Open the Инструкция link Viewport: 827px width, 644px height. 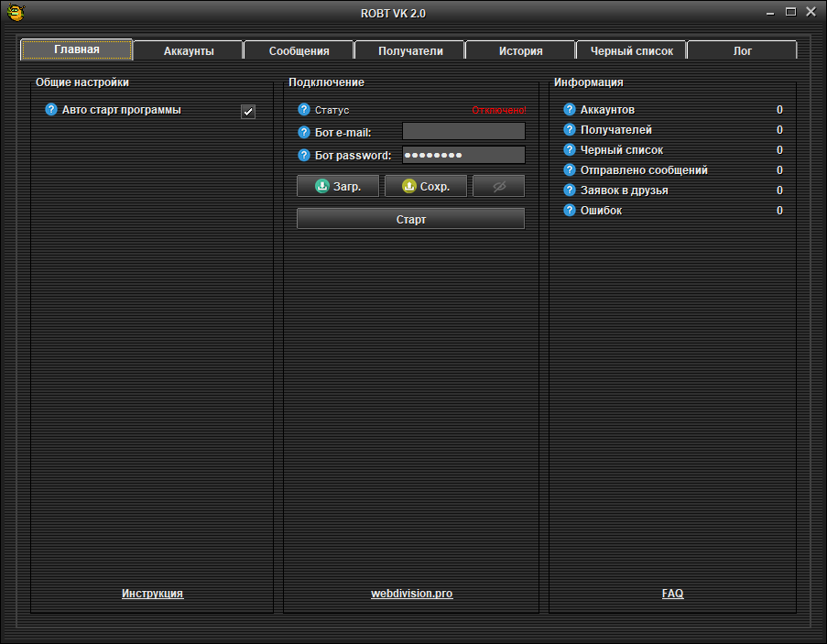click(x=152, y=594)
